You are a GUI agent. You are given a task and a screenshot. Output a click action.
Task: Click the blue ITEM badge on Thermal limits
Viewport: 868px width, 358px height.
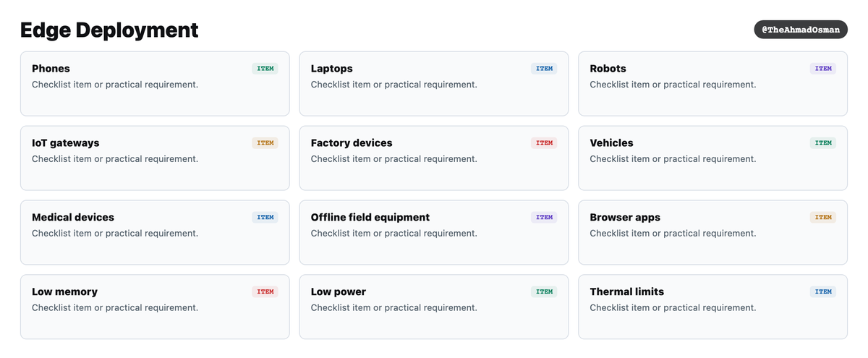(823, 292)
